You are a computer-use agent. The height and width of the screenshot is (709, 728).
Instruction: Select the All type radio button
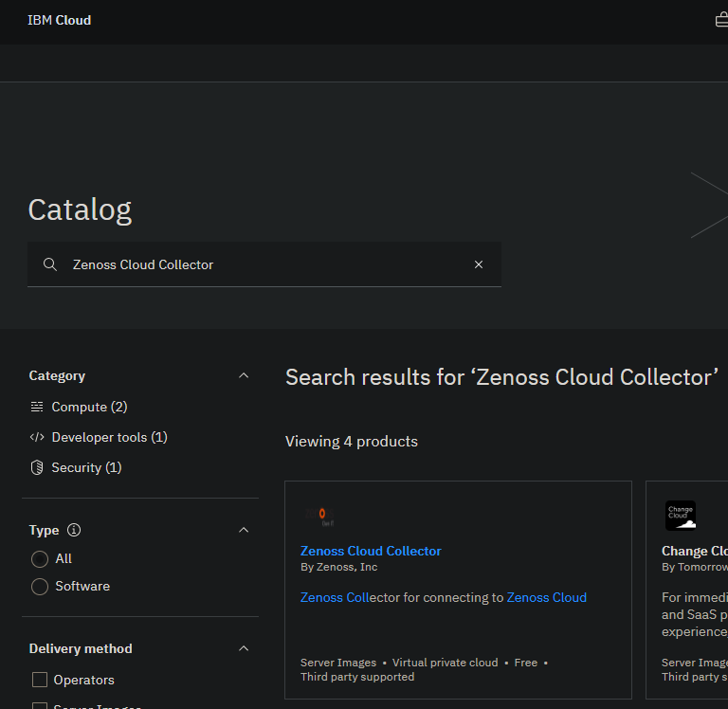(40, 559)
